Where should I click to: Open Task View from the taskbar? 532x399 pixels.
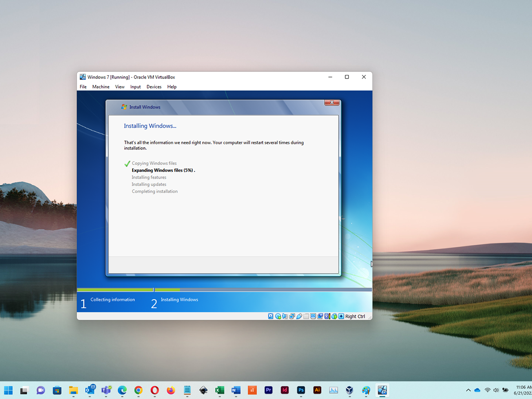click(x=24, y=390)
